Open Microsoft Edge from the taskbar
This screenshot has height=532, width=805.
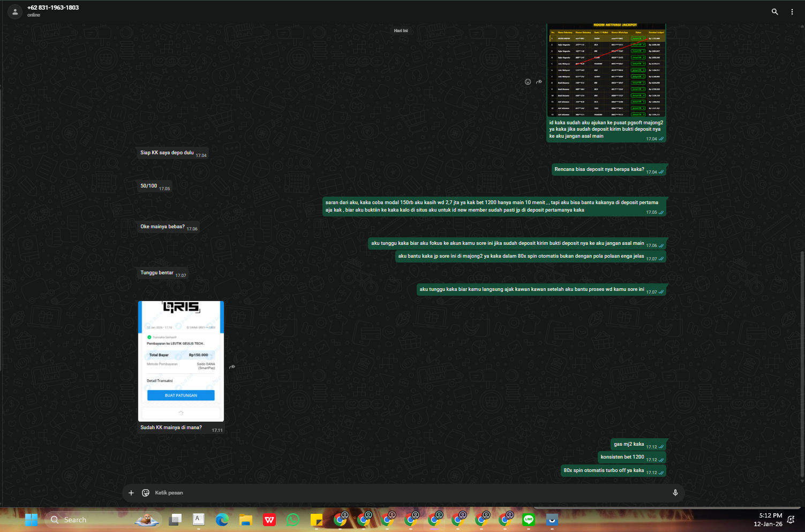pos(222,520)
